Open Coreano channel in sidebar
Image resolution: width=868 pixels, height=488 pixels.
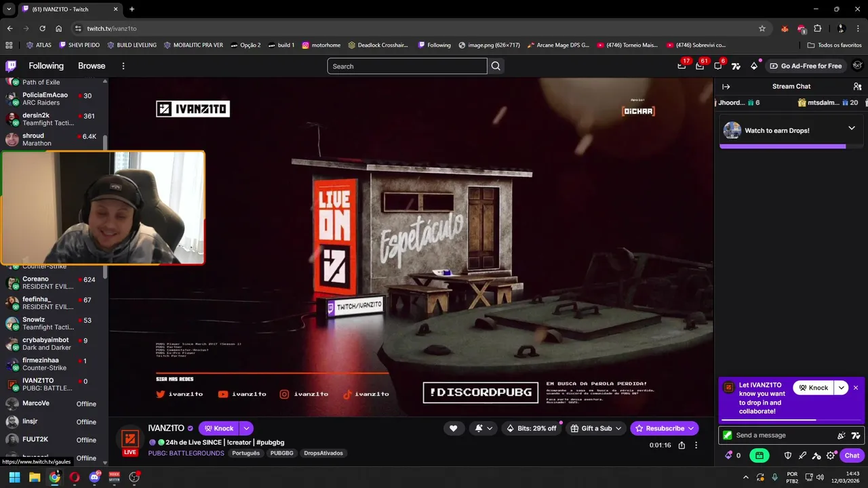(53, 283)
